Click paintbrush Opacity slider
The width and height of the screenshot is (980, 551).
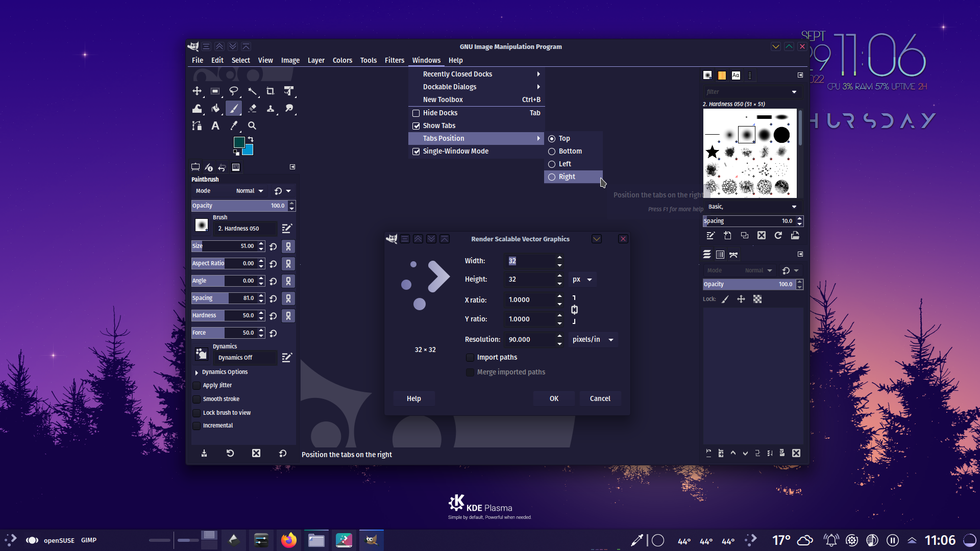[x=239, y=206]
